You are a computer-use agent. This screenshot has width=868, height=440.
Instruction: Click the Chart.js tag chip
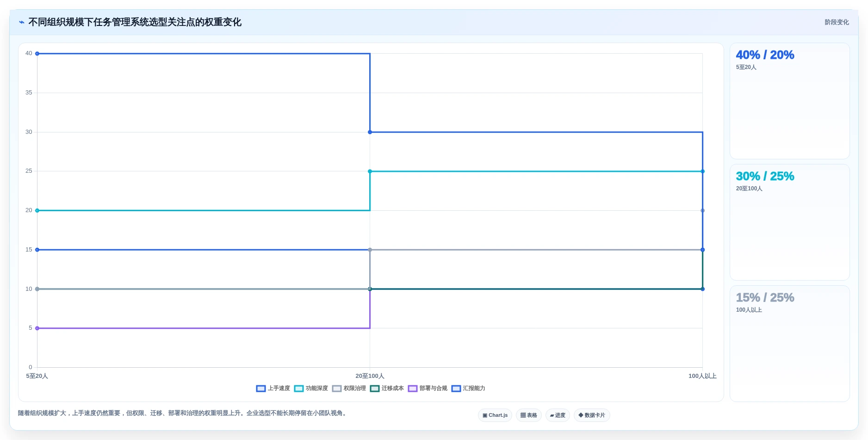[495, 415]
